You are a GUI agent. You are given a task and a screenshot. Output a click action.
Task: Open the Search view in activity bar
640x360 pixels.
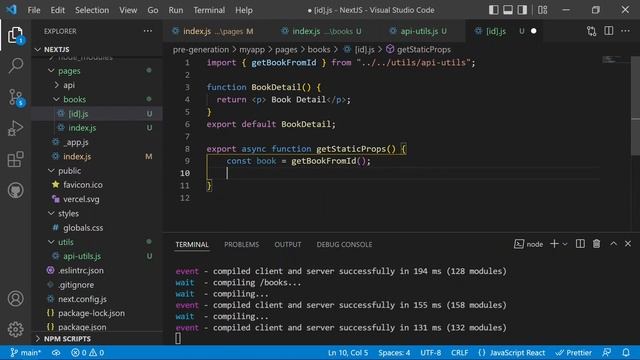coord(16,66)
